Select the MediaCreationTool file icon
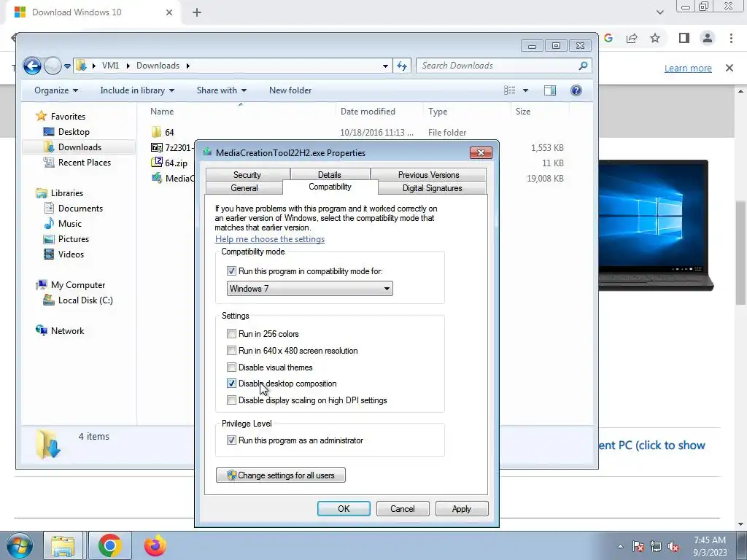Image resolution: width=747 pixels, height=560 pixels. coord(156,178)
